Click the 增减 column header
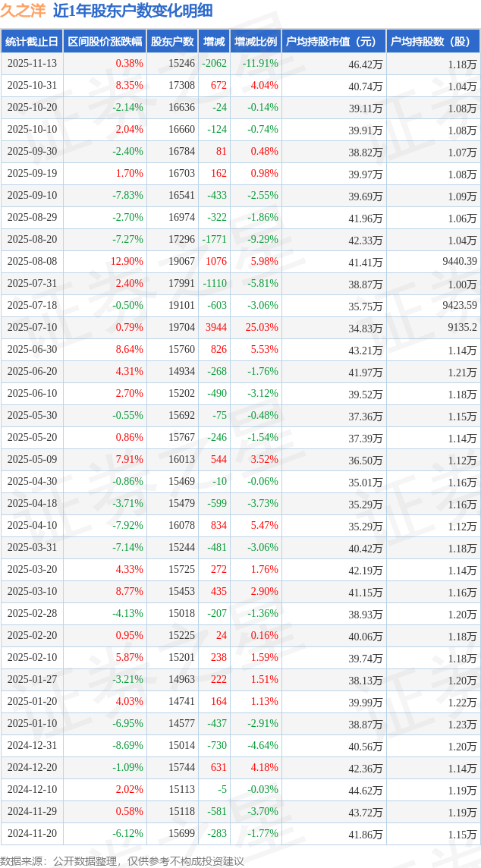Viewport: 481px width, 868px height. tap(214, 42)
